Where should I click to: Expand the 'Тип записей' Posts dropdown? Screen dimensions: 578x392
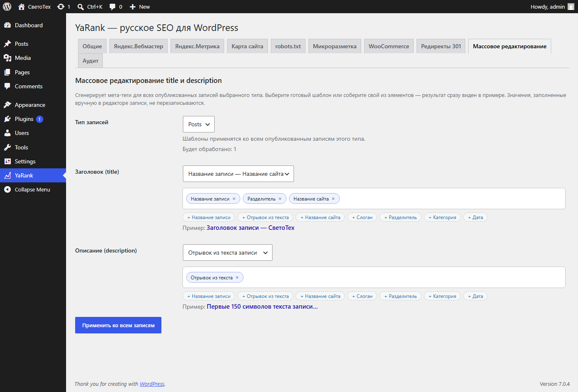point(199,124)
